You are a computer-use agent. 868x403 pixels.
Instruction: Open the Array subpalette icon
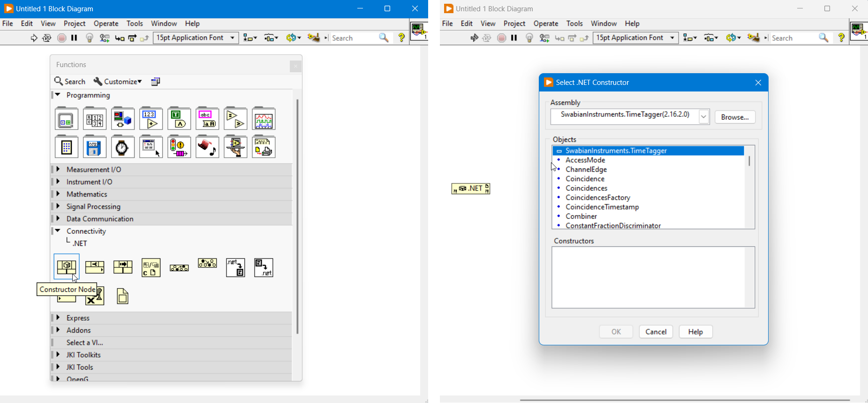95,119
